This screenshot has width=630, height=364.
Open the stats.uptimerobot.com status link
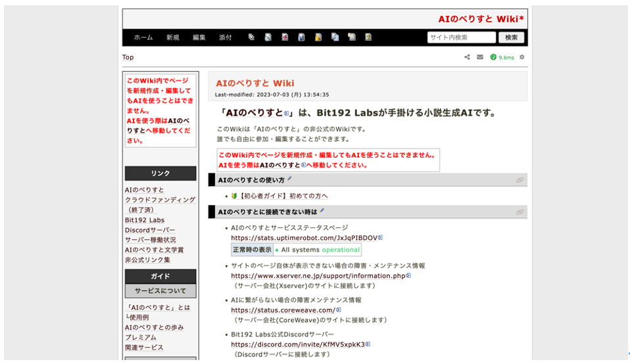[304, 238]
